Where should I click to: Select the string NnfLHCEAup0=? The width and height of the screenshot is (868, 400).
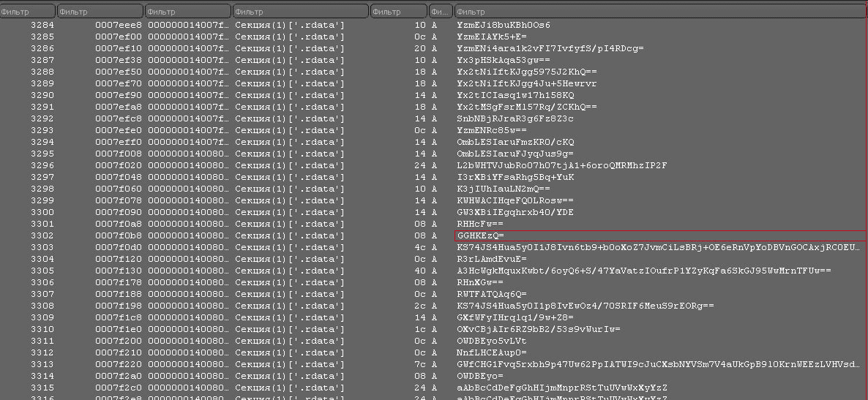(492, 353)
